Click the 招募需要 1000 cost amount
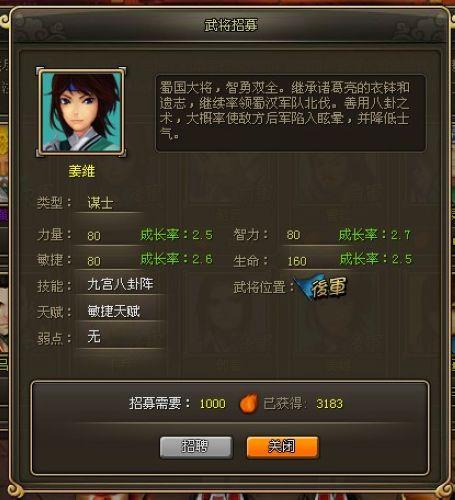The width and height of the screenshot is (455, 500). (212, 404)
